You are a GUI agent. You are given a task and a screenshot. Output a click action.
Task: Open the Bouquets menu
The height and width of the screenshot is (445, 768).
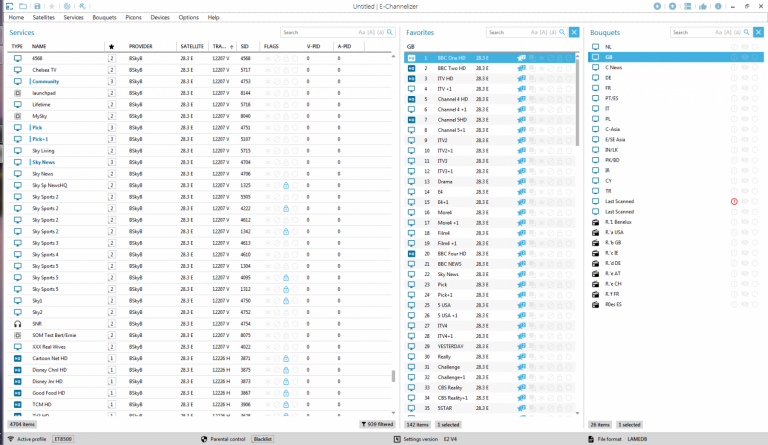coord(104,18)
